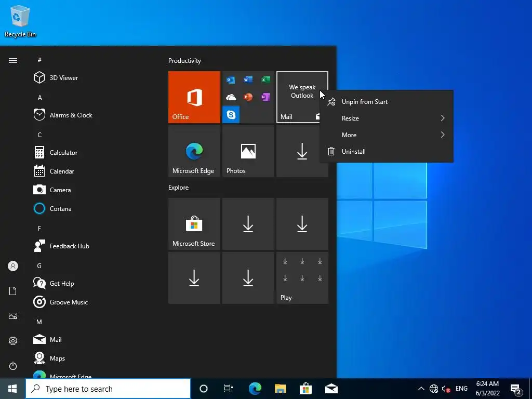The width and height of the screenshot is (532, 399).
Task: Open the Office tile
Action: coord(194,97)
